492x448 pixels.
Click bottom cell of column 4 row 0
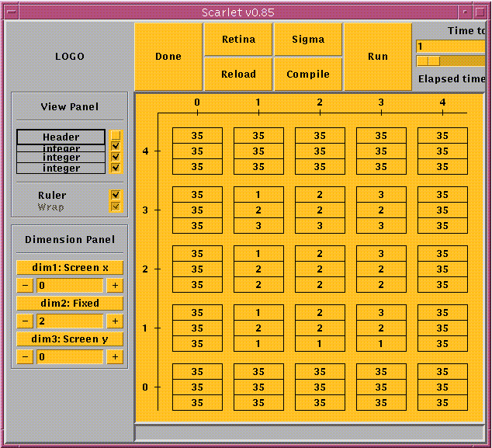click(442, 403)
